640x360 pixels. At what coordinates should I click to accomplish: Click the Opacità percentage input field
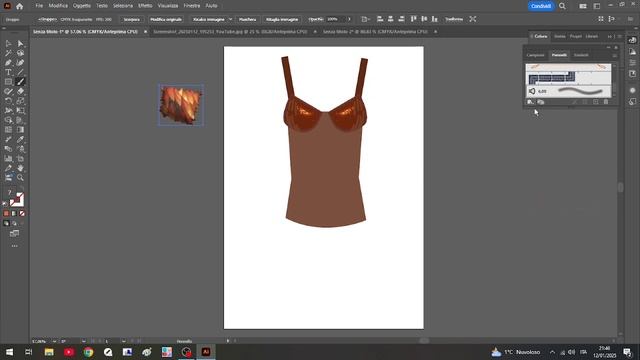336,19
